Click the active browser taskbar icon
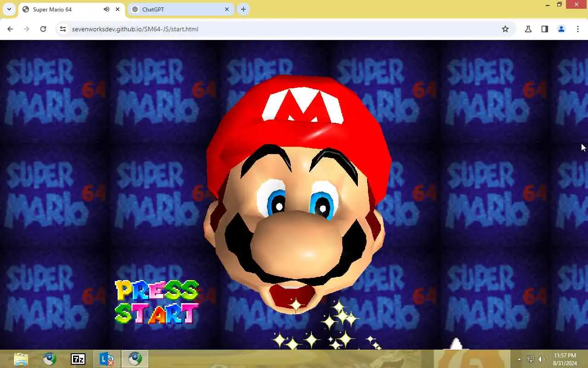This screenshot has width=588, height=368. tap(135, 359)
